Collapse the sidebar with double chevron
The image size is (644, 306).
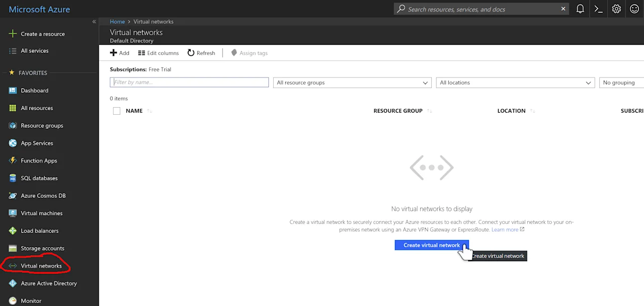point(94,22)
